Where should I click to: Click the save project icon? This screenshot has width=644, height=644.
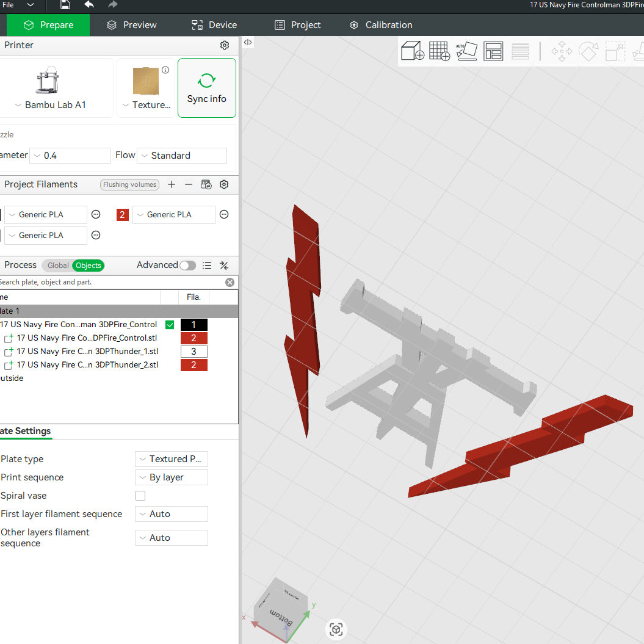click(x=65, y=4)
